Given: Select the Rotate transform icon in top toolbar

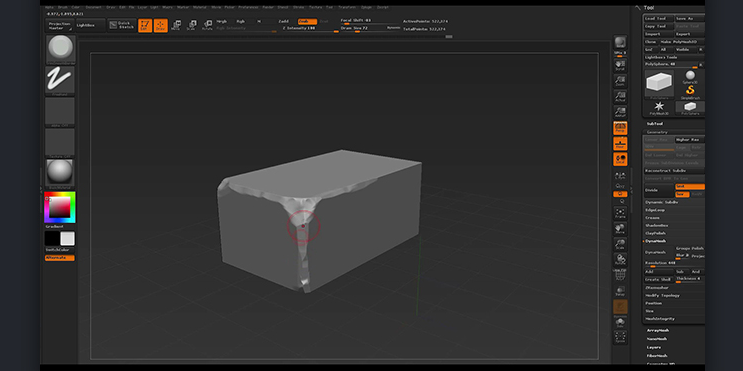Looking at the screenshot, I should [x=207, y=26].
